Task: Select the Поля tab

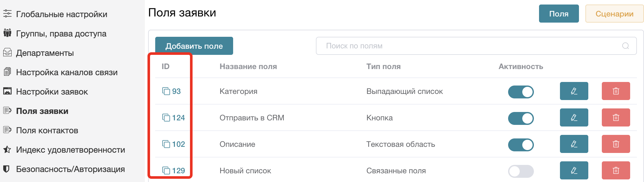Action: [x=559, y=14]
